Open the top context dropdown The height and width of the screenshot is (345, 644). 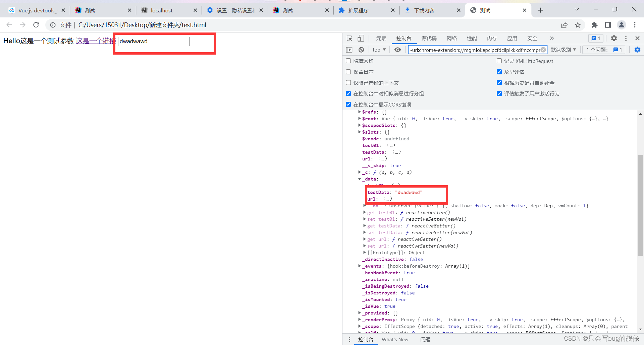coord(379,50)
